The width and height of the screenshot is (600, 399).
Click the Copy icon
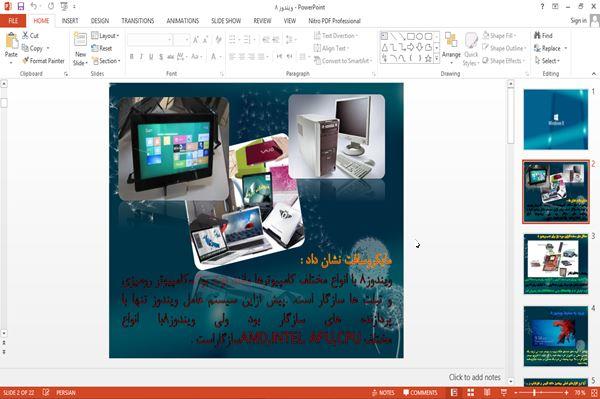pyautogui.click(x=25, y=48)
